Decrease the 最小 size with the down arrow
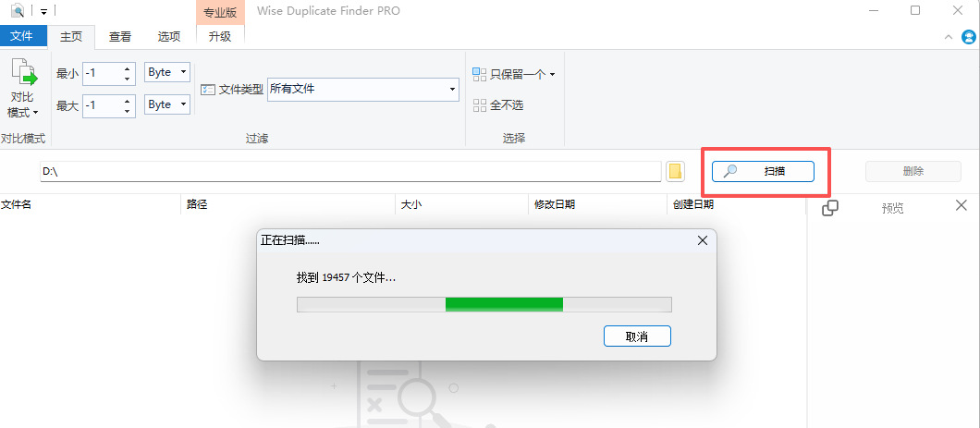The width and height of the screenshot is (980, 428). pos(128,79)
